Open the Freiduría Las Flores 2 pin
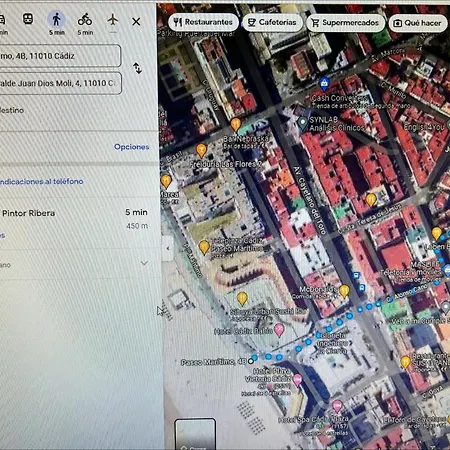Viewport: 450px width, 450px height. coord(201,150)
